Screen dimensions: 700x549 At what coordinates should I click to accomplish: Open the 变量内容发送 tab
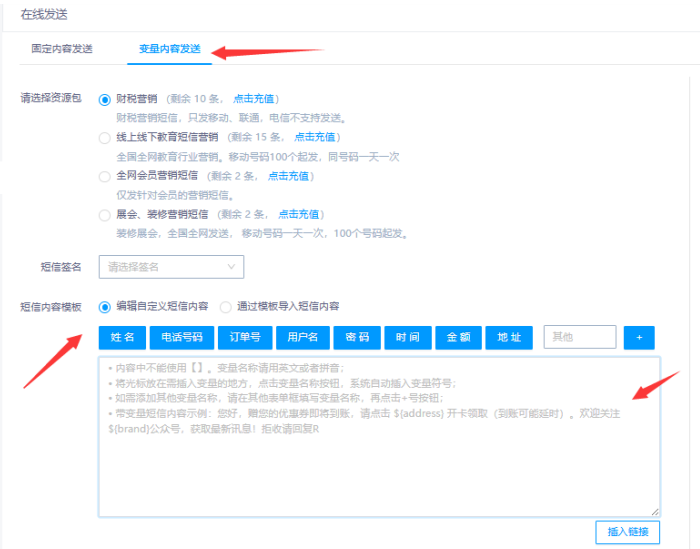(x=170, y=48)
